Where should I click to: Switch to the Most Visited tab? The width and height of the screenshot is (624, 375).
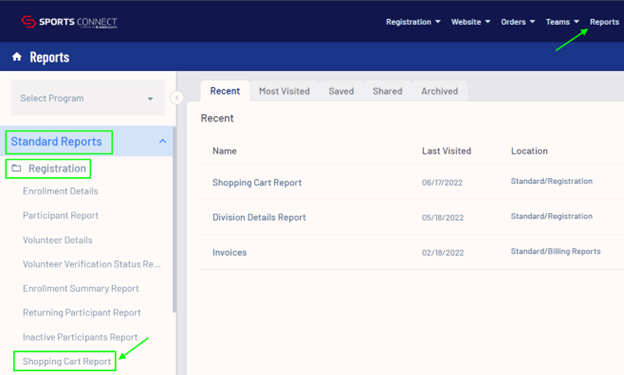[x=284, y=91]
